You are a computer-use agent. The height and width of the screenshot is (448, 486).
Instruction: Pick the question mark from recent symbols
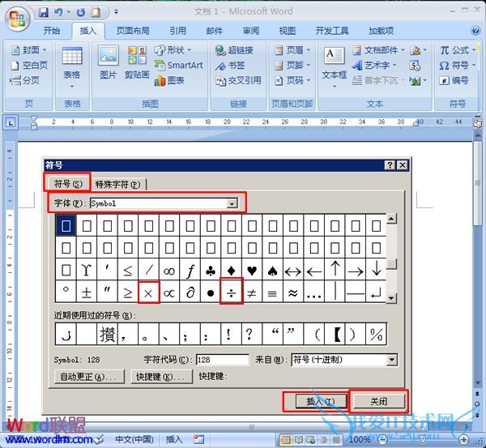pyautogui.click(x=252, y=334)
